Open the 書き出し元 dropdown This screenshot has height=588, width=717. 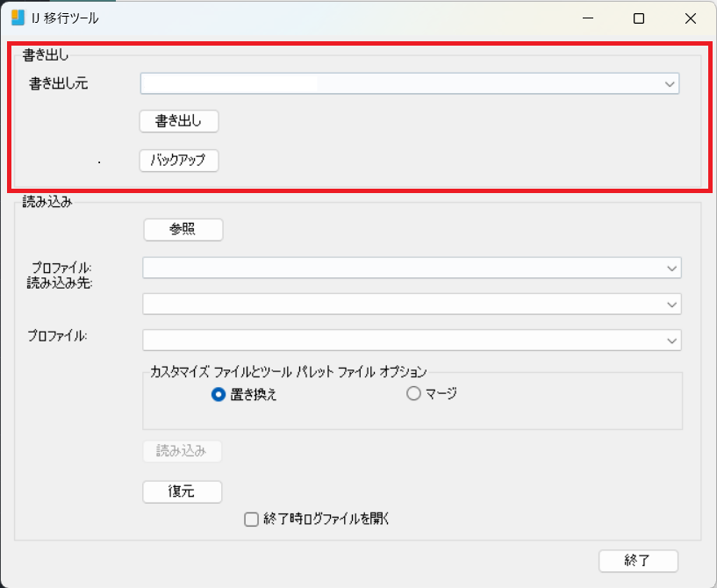(x=670, y=83)
